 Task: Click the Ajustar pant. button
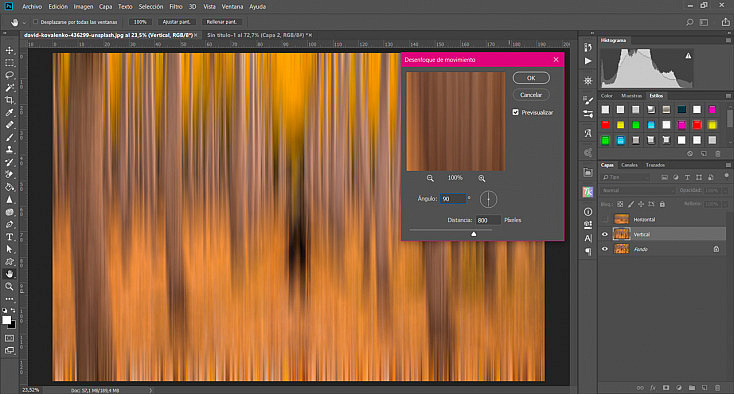[x=176, y=22]
